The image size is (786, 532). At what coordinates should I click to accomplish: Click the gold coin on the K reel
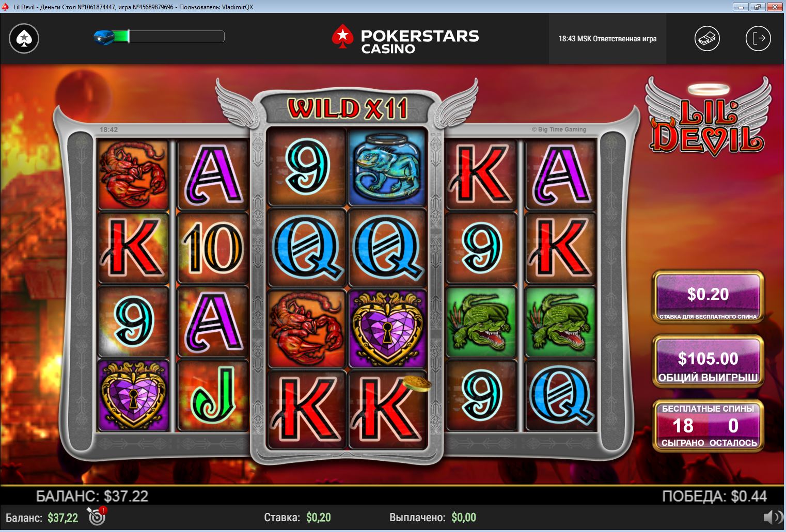(417, 383)
